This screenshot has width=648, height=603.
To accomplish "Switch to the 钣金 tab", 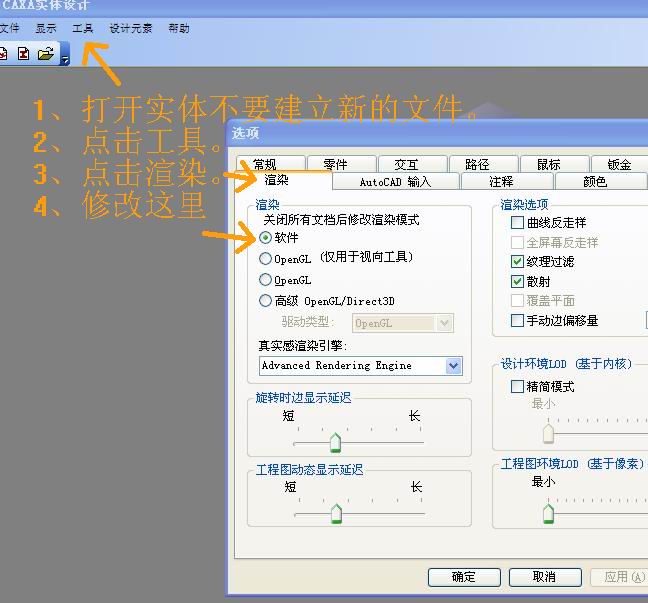I will [620, 164].
